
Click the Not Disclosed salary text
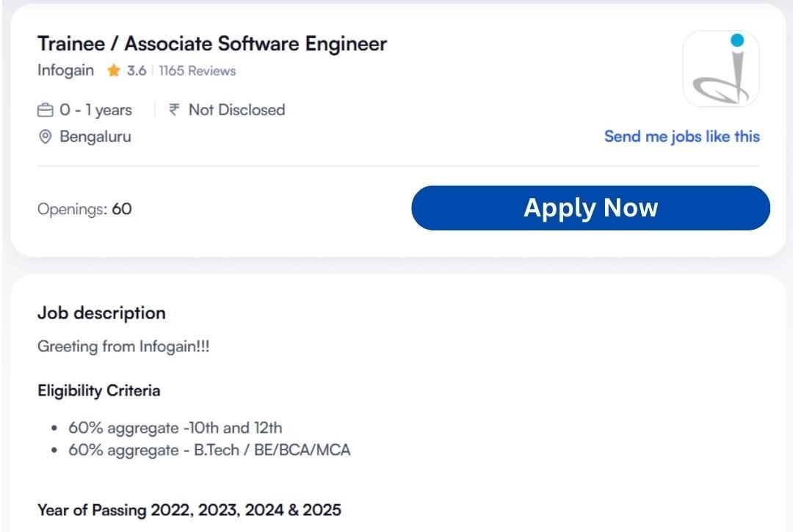tap(236, 110)
